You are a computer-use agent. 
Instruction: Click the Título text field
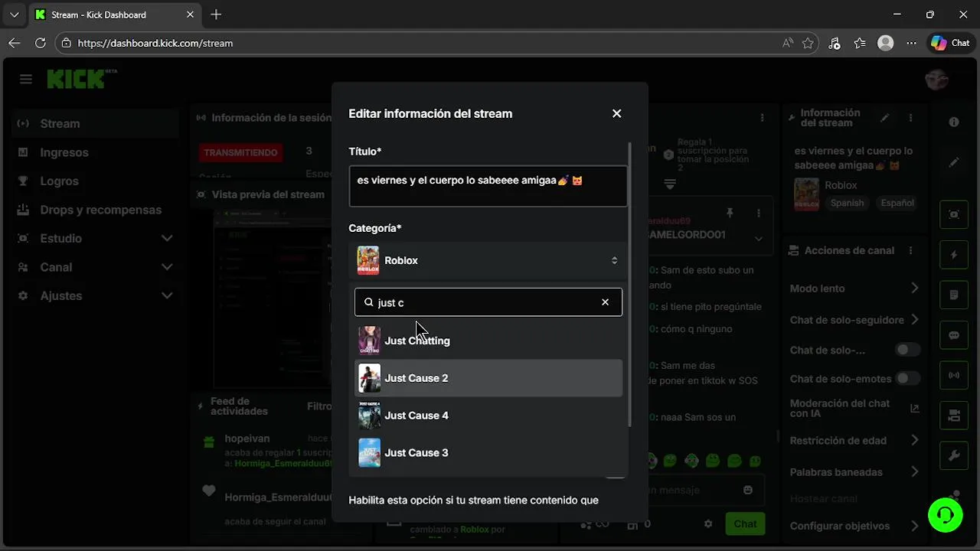tap(488, 186)
